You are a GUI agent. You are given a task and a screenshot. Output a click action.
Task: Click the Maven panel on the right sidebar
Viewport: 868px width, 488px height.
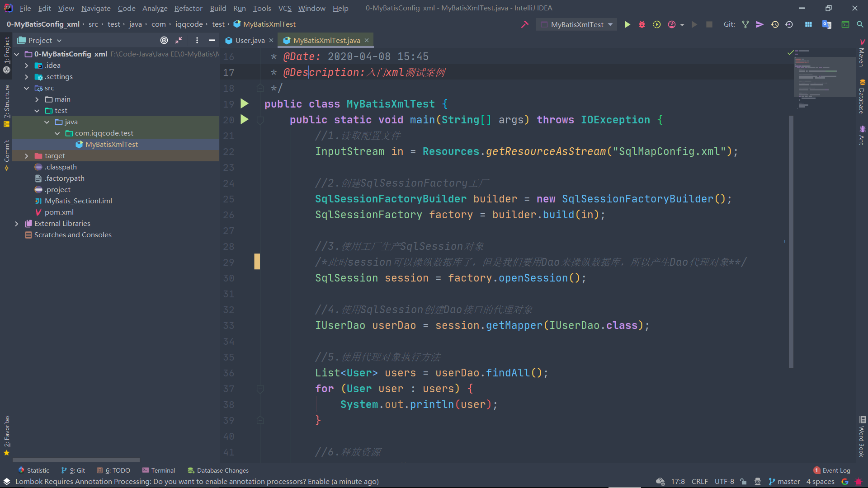click(861, 56)
